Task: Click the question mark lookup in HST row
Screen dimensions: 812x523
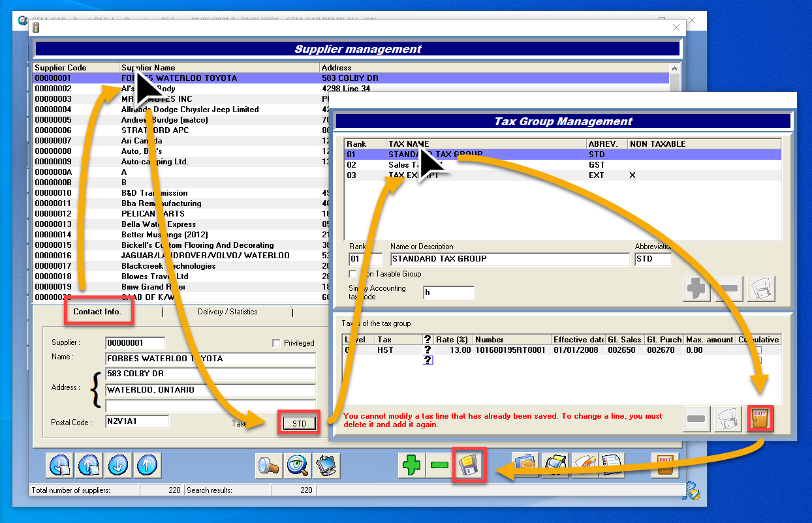Action: pos(428,350)
